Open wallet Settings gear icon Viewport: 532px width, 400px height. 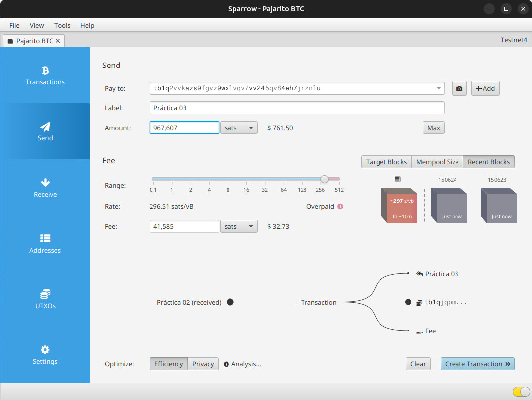45,350
